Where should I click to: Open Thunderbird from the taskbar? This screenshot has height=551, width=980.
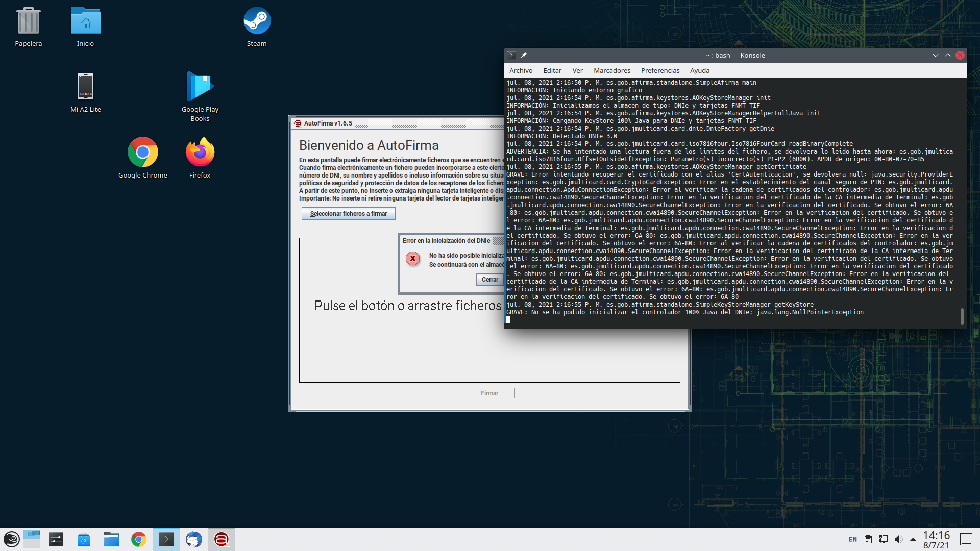click(193, 539)
